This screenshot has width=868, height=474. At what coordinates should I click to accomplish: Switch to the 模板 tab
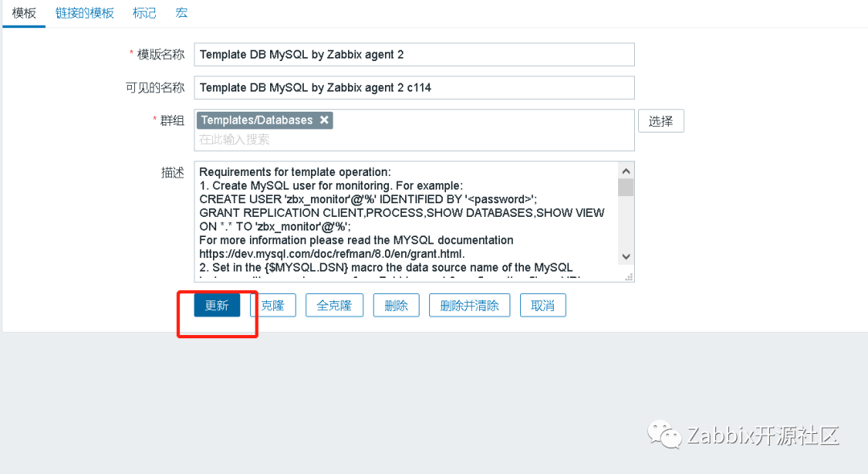pos(24,13)
